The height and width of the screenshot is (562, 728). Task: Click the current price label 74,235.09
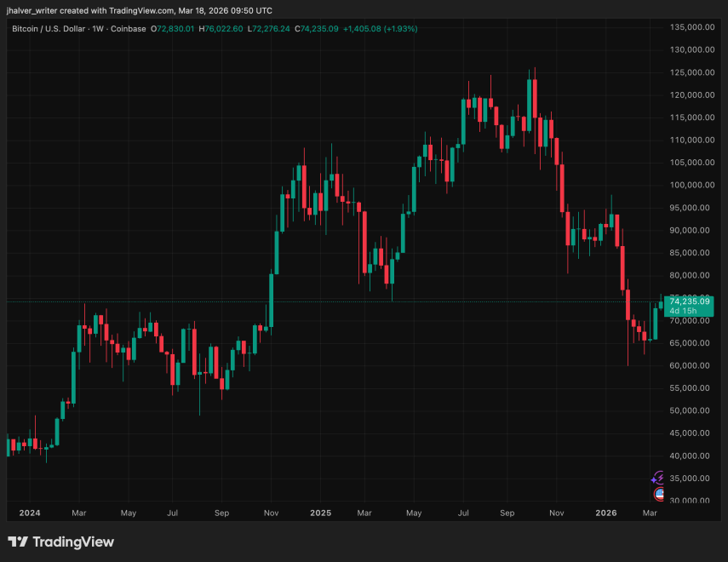pos(689,301)
